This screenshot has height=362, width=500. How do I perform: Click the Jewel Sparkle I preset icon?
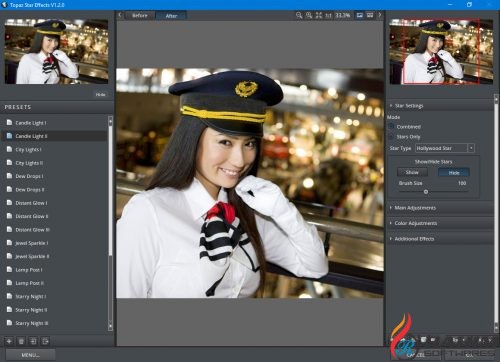tap(9, 243)
